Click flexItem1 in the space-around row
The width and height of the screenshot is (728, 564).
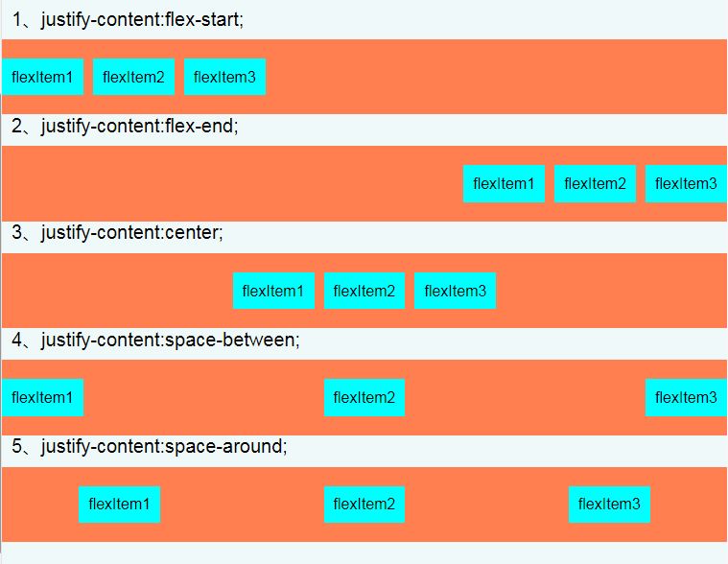pos(119,504)
